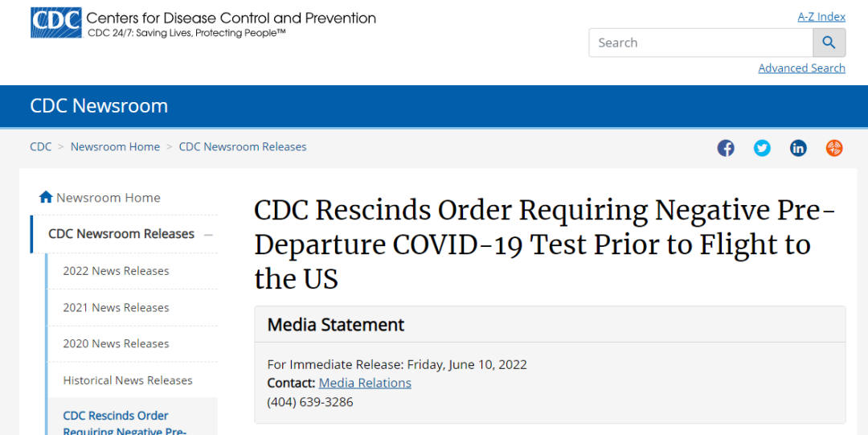
Task: Open the A-Z Index link
Action: coord(821,16)
